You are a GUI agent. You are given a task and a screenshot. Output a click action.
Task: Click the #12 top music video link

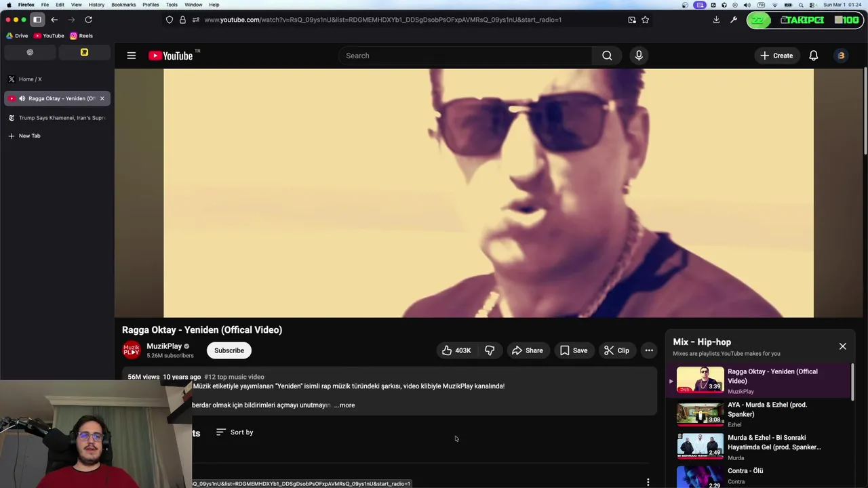[234, 377]
